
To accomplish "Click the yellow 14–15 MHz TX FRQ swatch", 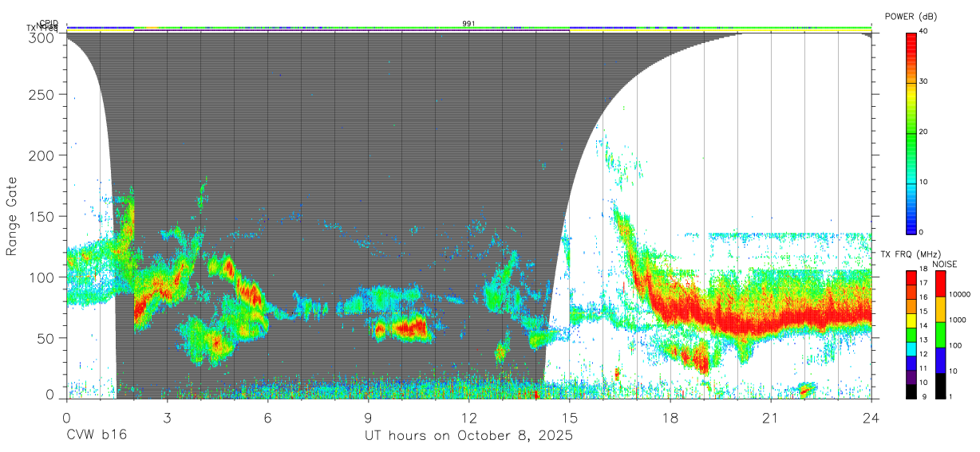I will pyautogui.click(x=911, y=320).
